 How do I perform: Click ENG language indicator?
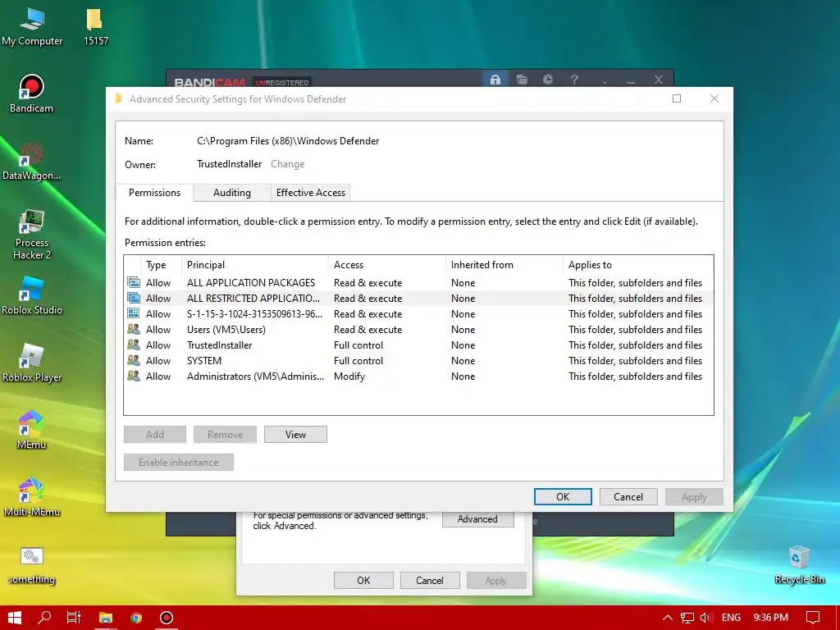coord(731,618)
